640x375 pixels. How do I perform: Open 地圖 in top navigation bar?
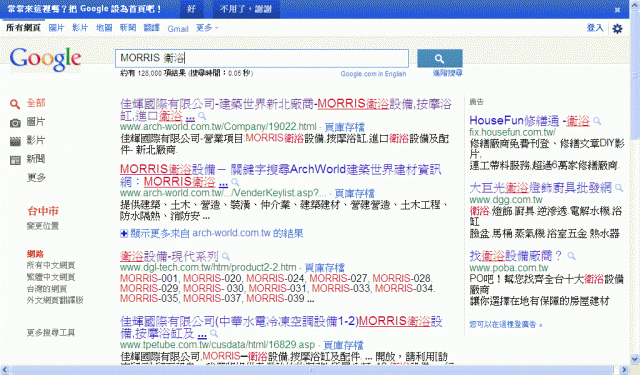click(104, 28)
